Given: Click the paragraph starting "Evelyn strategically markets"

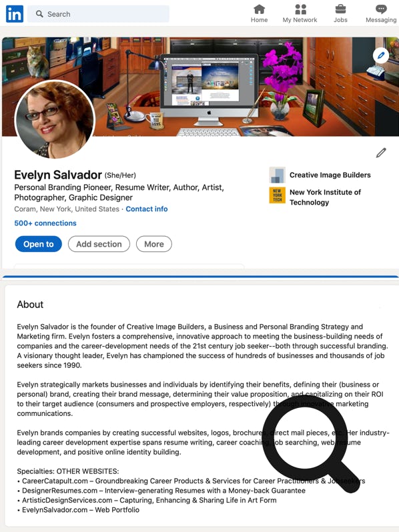Looking at the screenshot, I should pyautogui.click(x=200, y=399).
